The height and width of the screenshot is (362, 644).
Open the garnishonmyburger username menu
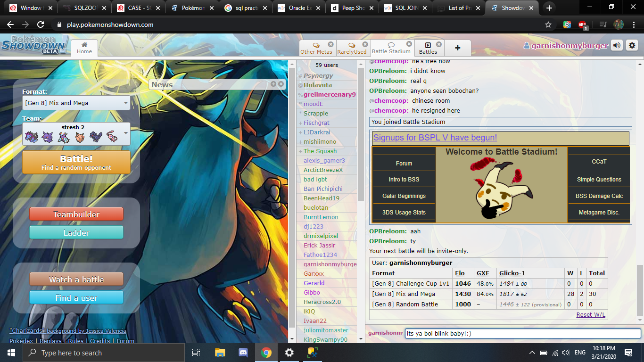click(x=566, y=46)
